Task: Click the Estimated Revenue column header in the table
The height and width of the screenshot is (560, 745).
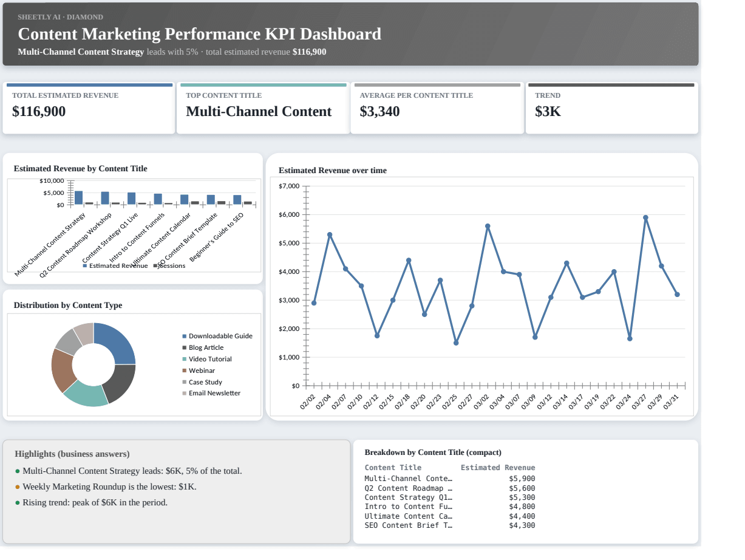Action: point(498,468)
